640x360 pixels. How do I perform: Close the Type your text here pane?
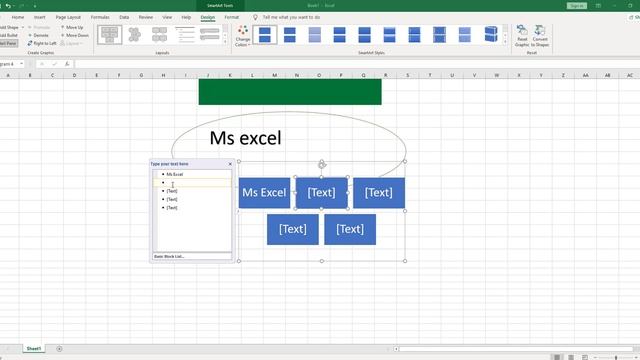[x=230, y=164]
